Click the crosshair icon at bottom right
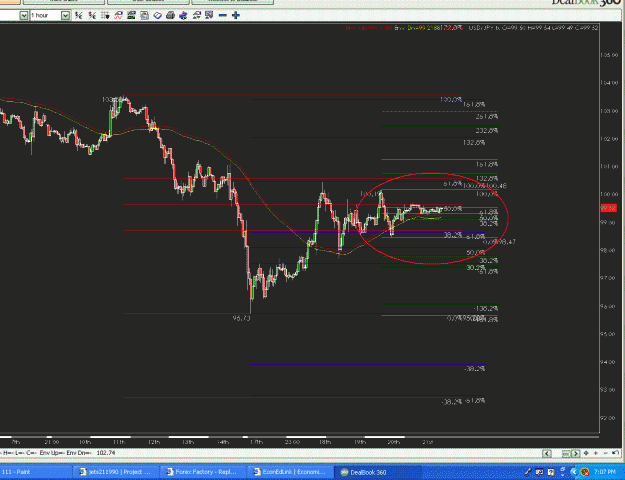The width and height of the screenshot is (625, 480). 586,453
